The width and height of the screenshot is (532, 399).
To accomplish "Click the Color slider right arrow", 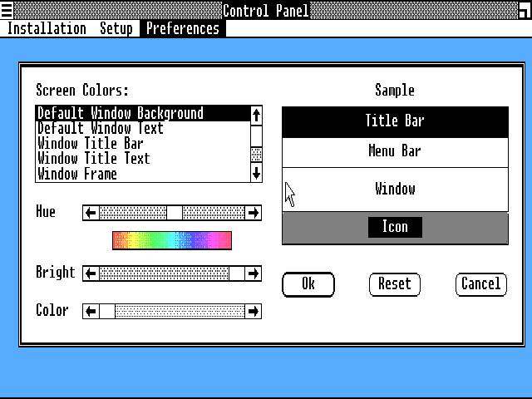I will pos(253,311).
